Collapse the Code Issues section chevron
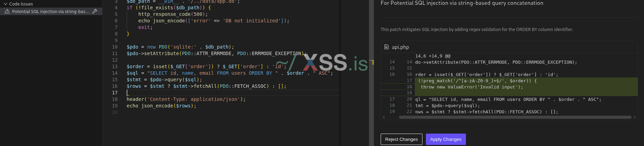This screenshot has width=644, height=146. click(x=5, y=4)
